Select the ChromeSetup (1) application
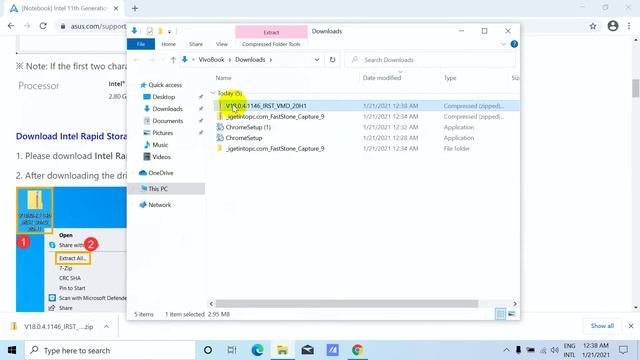This screenshot has width=640, height=360. click(248, 127)
